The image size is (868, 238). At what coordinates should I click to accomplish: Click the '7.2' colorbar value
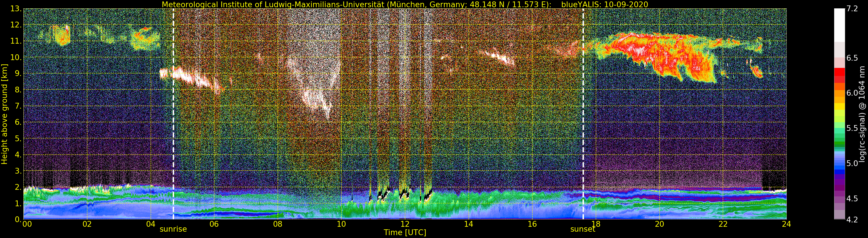[x=852, y=9]
